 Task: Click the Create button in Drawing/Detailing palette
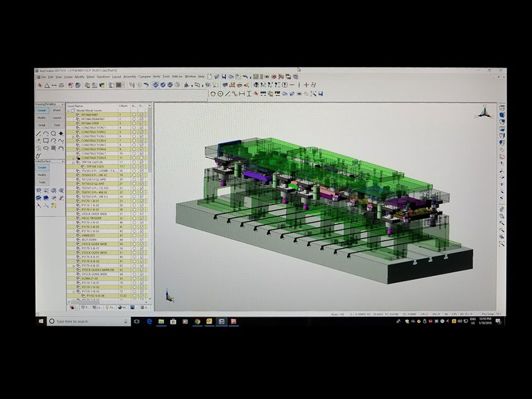pos(41,110)
